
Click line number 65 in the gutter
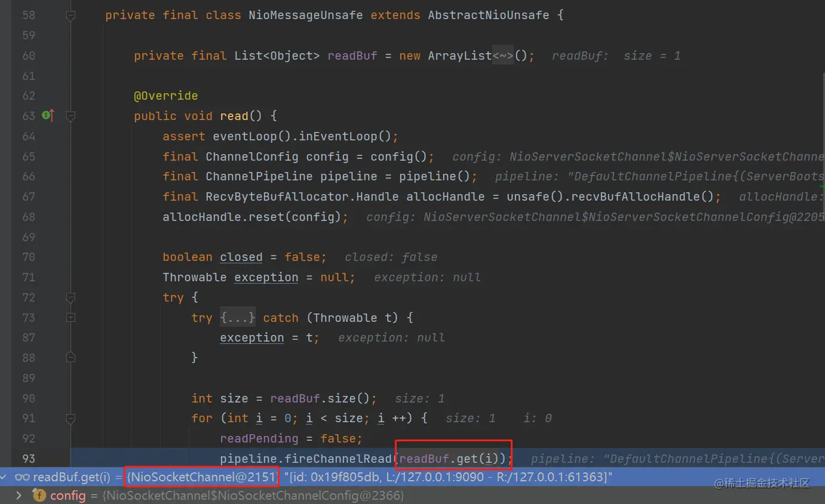[x=29, y=156]
